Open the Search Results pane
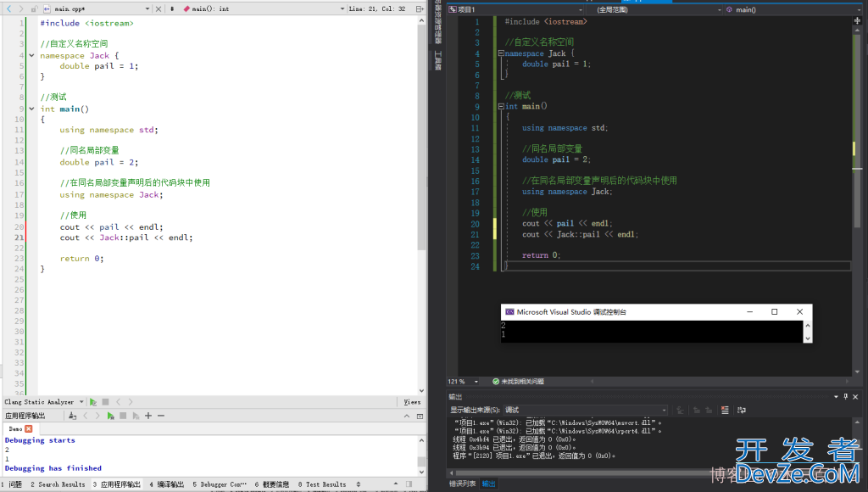868x492 pixels. [58, 484]
